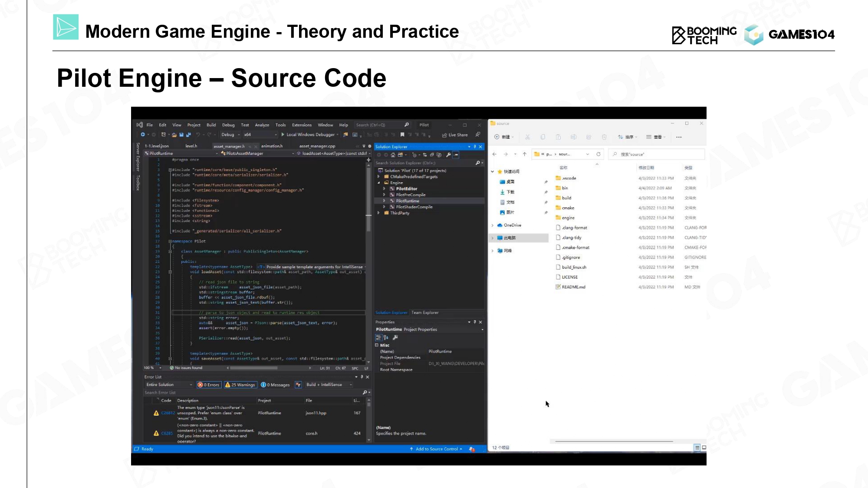
Task: Toggle the 0 Errors filter
Action: coord(209,385)
